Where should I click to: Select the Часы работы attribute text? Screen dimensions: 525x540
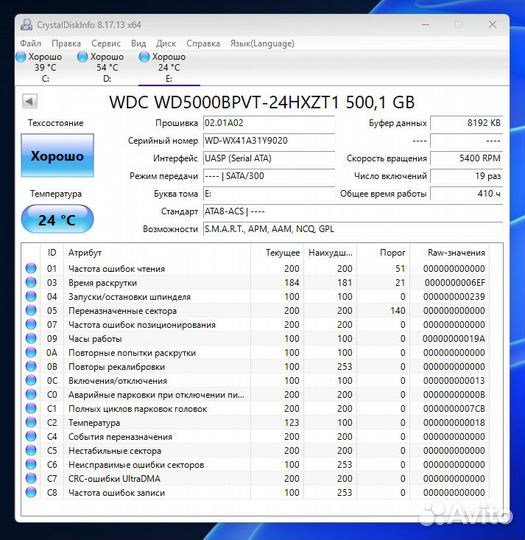pyautogui.click(x=95, y=339)
